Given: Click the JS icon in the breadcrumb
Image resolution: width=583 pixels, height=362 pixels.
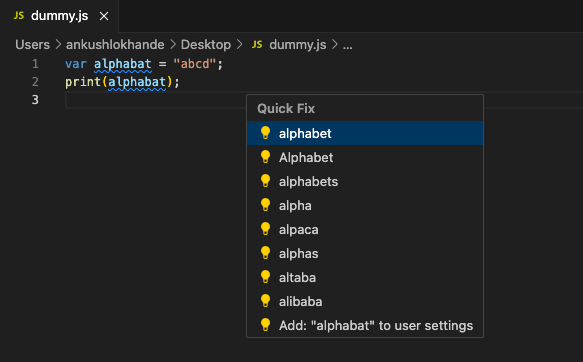Looking at the screenshot, I should pyautogui.click(x=257, y=45).
